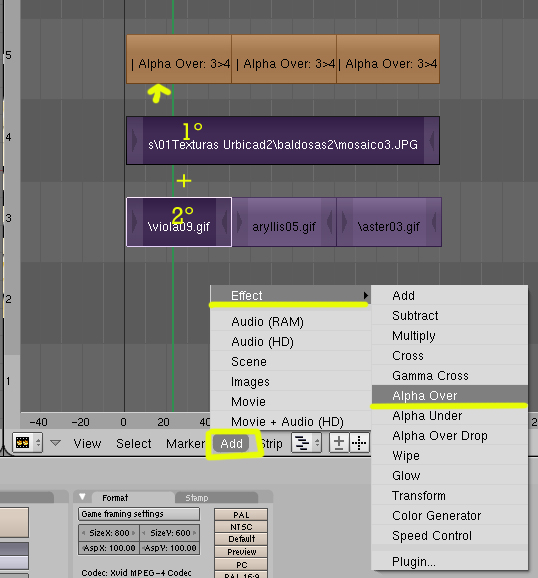Choose Images from the Add menu
The image size is (538, 578).
tap(291, 382)
